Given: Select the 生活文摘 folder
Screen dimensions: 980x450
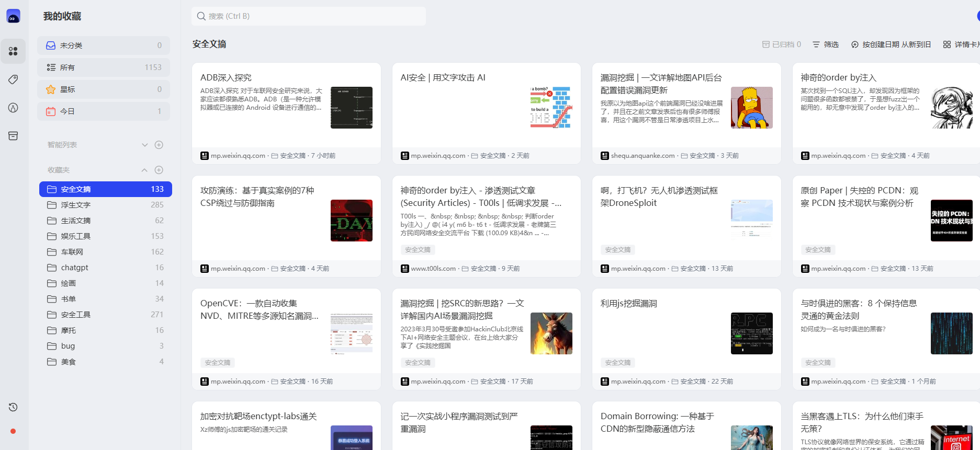Looking at the screenshot, I should click(x=106, y=221).
